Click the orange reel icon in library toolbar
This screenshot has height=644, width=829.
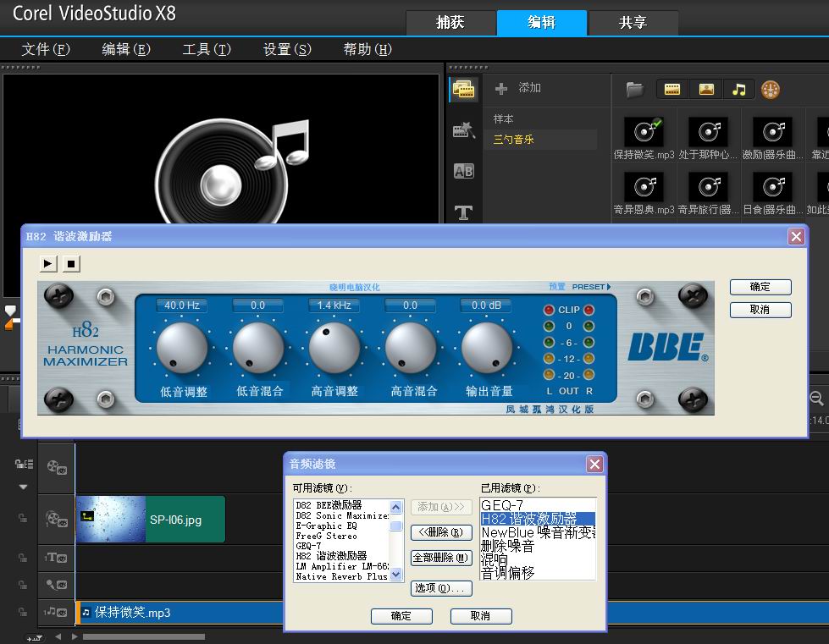[x=771, y=90]
